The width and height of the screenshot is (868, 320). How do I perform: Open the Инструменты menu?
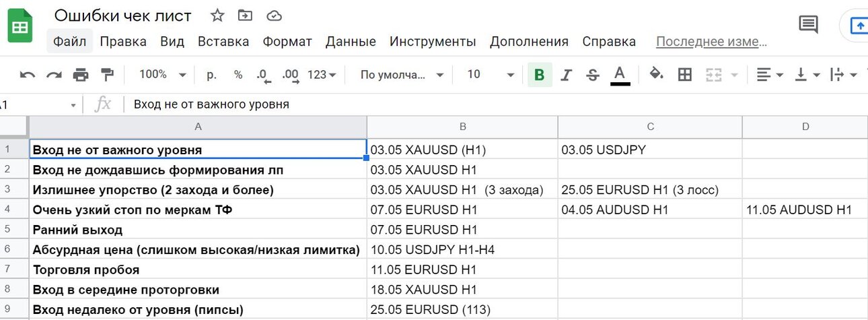pyautogui.click(x=433, y=42)
